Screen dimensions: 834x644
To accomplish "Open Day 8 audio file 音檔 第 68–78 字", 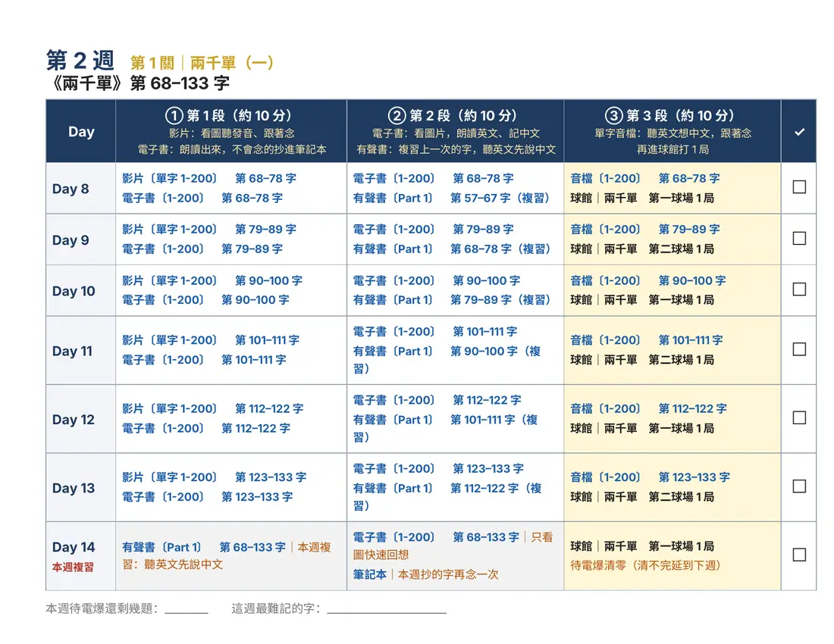I will [644, 178].
